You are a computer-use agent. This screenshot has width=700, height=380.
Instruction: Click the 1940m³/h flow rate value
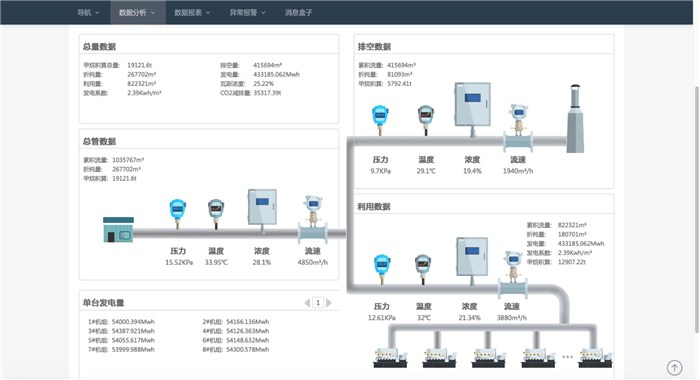pyautogui.click(x=518, y=171)
